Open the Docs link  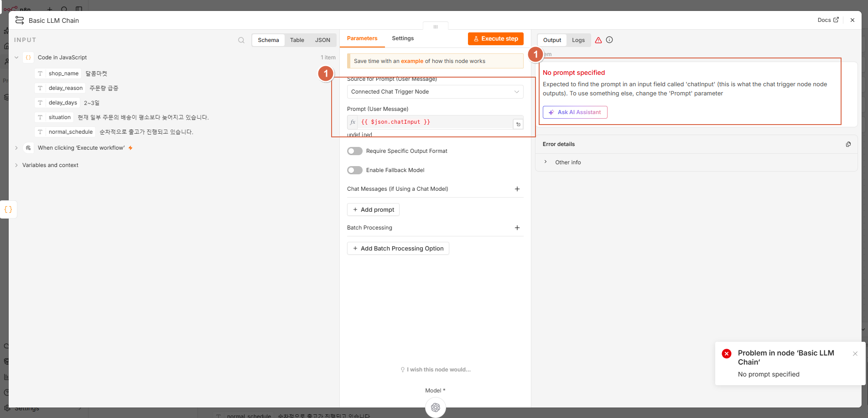[x=828, y=20]
